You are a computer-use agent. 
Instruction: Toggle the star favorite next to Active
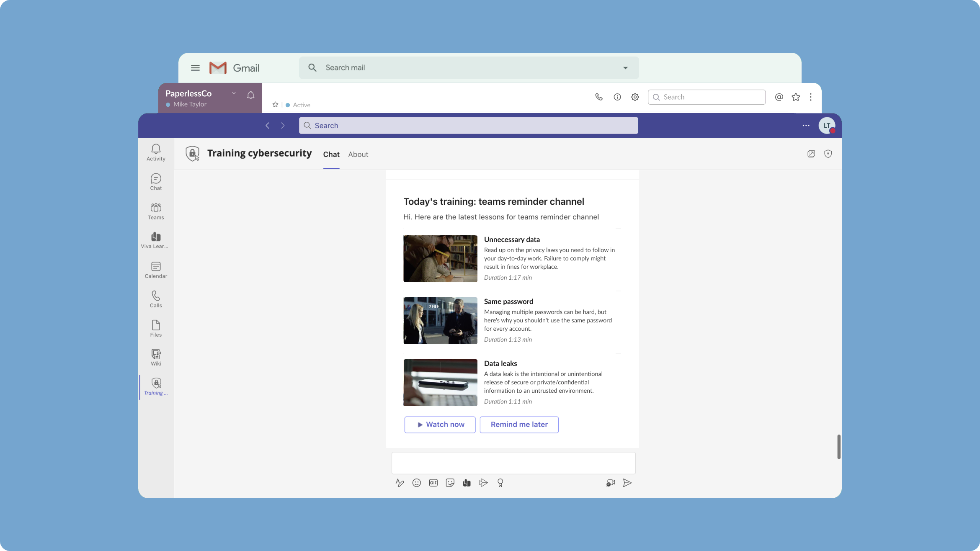275,105
